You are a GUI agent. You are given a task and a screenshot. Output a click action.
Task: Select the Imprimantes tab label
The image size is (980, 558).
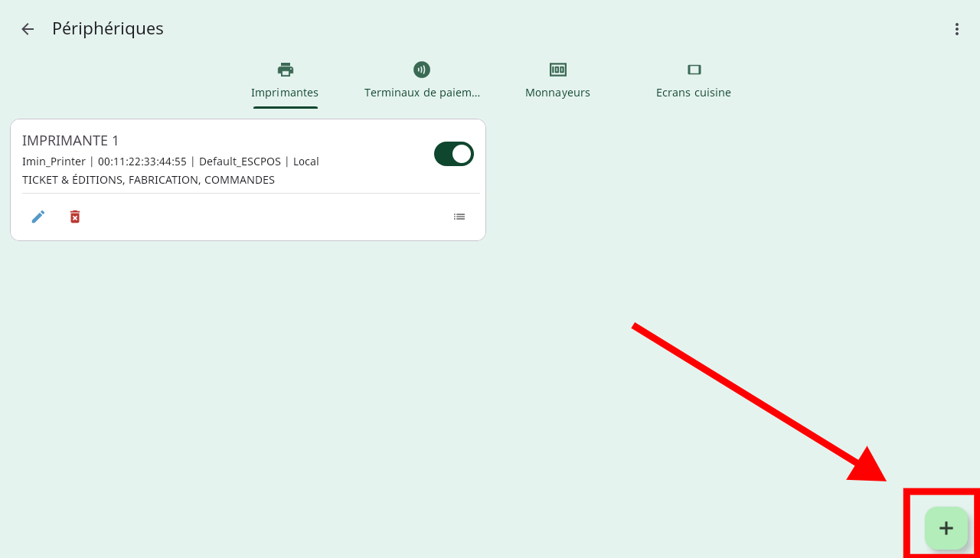(x=285, y=93)
